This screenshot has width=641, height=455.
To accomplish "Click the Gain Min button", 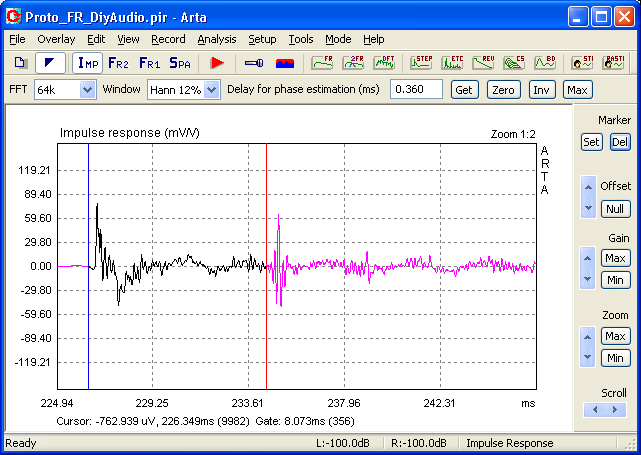I will click(615, 280).
